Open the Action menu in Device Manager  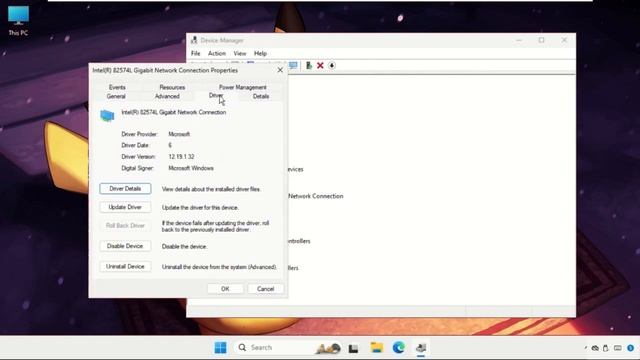click(217, 53)
